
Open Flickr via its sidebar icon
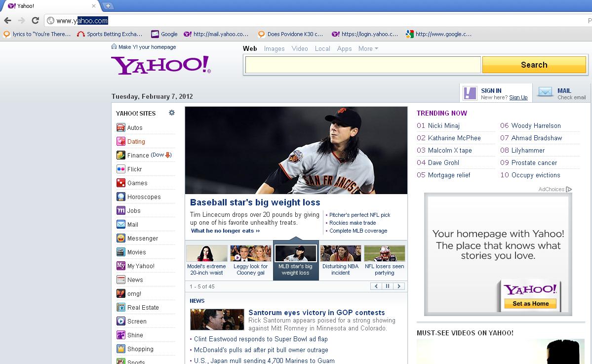click(x=120, y=169)
